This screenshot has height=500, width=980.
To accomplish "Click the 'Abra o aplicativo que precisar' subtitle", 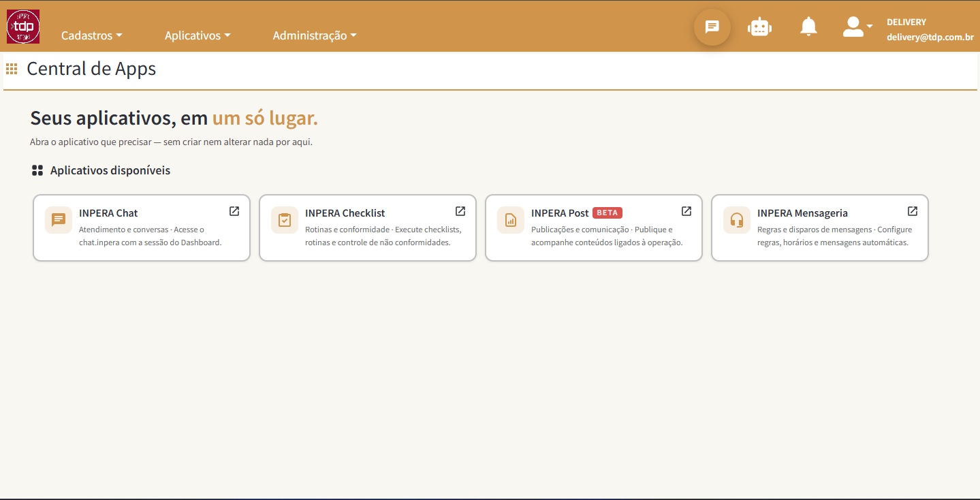I will tap(172, 142).
